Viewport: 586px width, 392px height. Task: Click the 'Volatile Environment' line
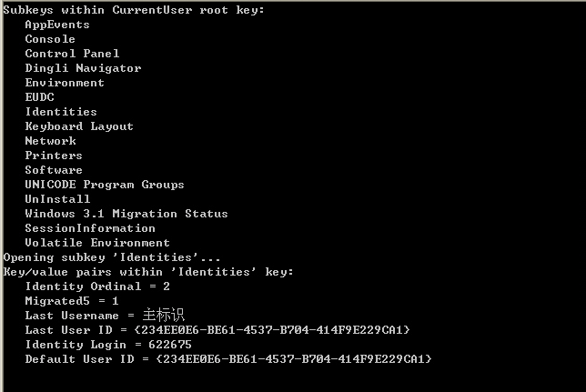coord(97,243)
